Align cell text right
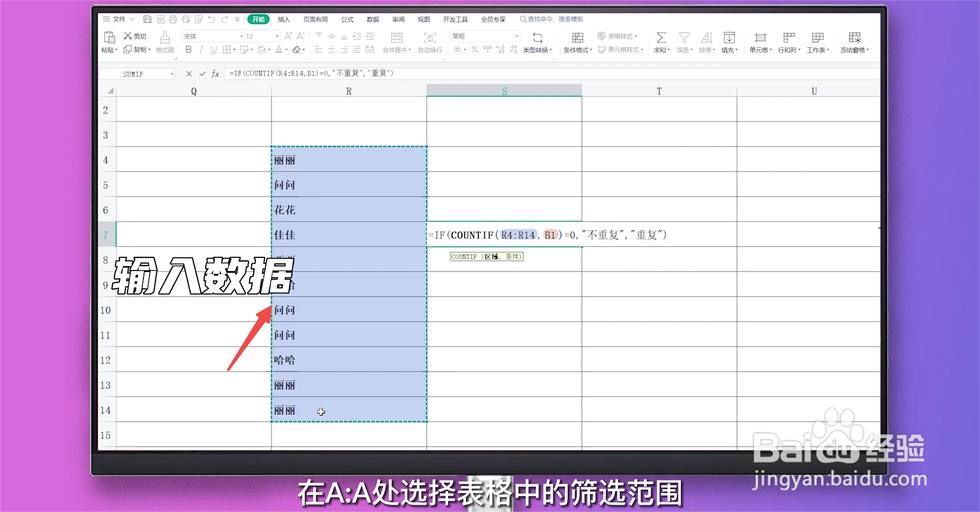 click(x=344, y=50)
